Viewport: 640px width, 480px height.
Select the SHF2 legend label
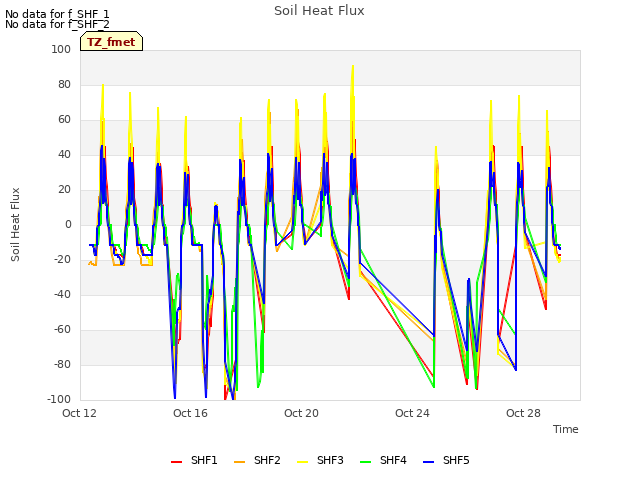tap(267, 460)
